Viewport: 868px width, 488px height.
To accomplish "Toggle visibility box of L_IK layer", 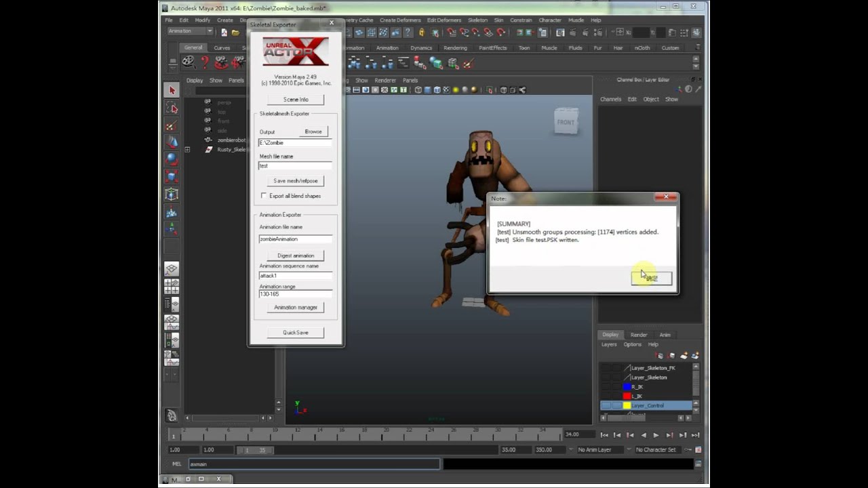I will pos(606,396).
